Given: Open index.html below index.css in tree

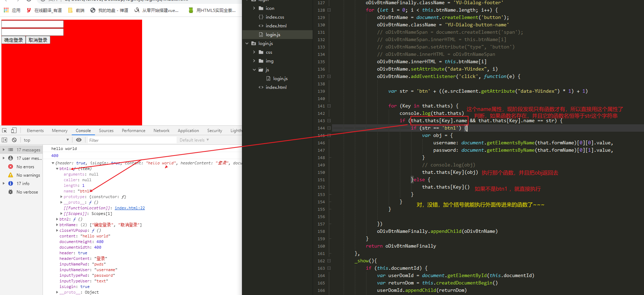Looking at the screenshot, I should click(x=276, y=26).
